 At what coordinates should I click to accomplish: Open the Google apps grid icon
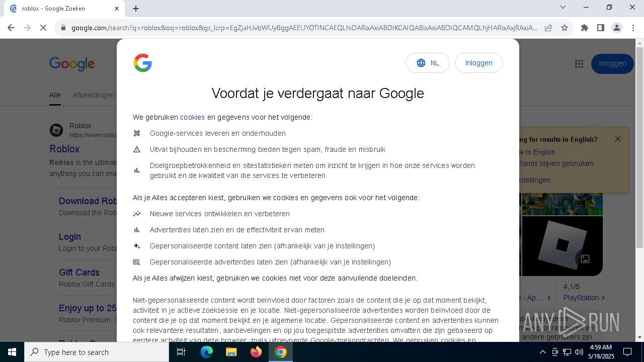pyautogui.click(x=579, y=64)
